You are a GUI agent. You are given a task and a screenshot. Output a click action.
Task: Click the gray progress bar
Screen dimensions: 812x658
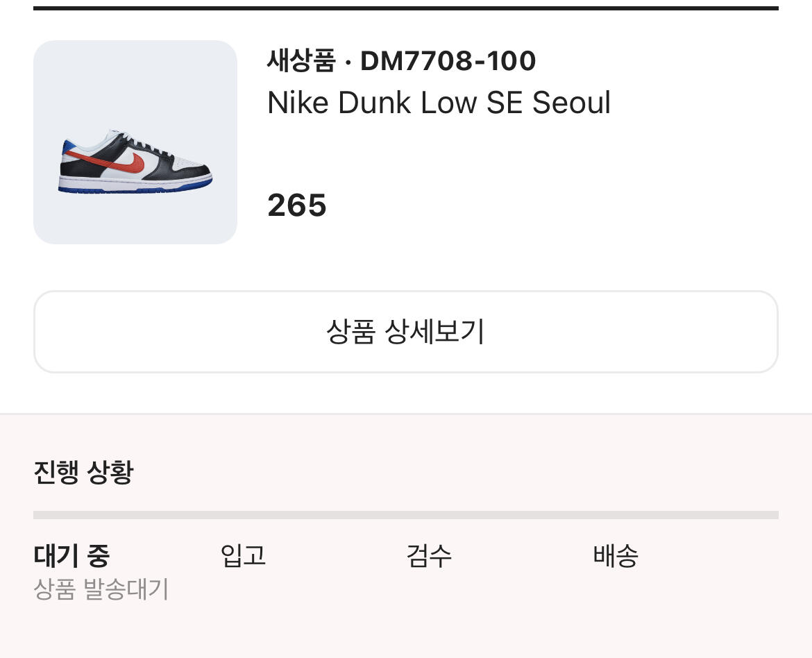point(406,515)
